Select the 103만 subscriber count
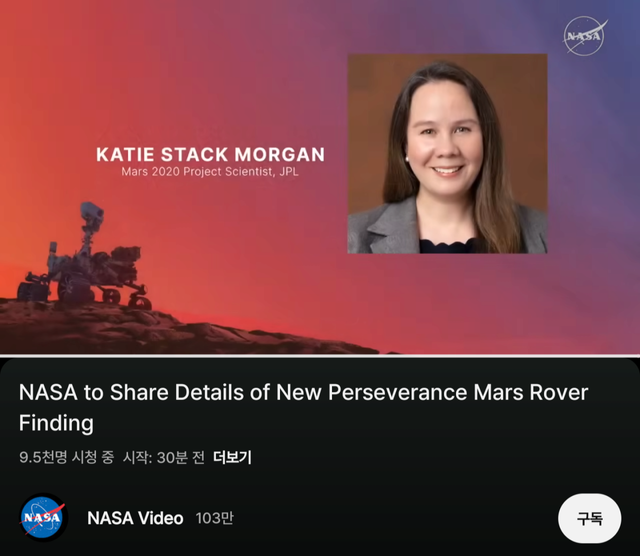 tap(215, 518)
